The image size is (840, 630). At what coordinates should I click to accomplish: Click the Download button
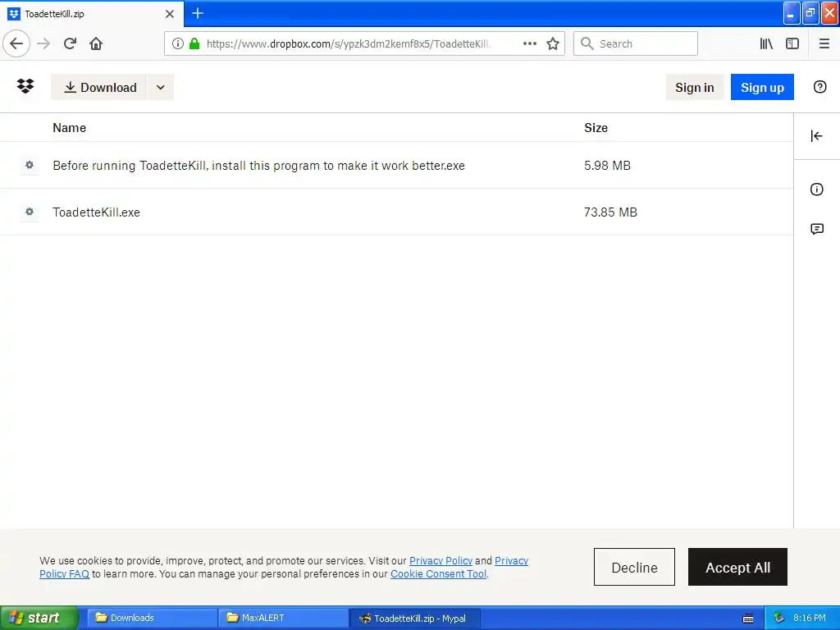coord(99,87)
